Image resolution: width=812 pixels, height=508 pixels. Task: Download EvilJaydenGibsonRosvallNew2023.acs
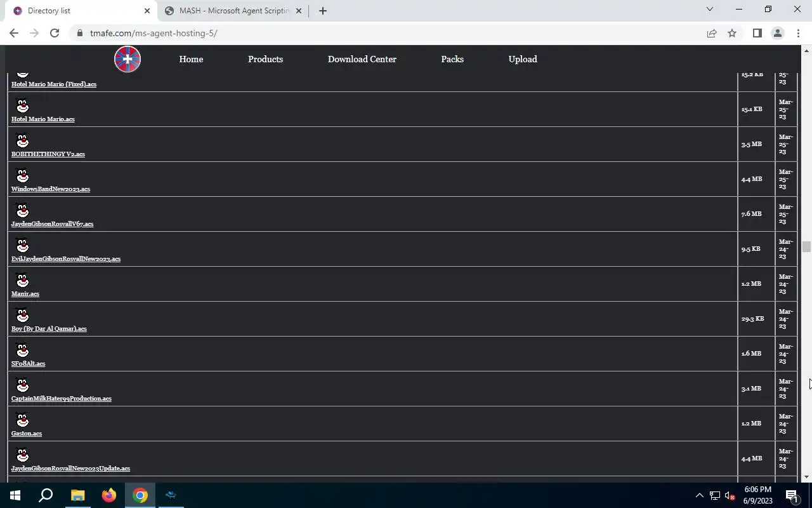(66, 258)
